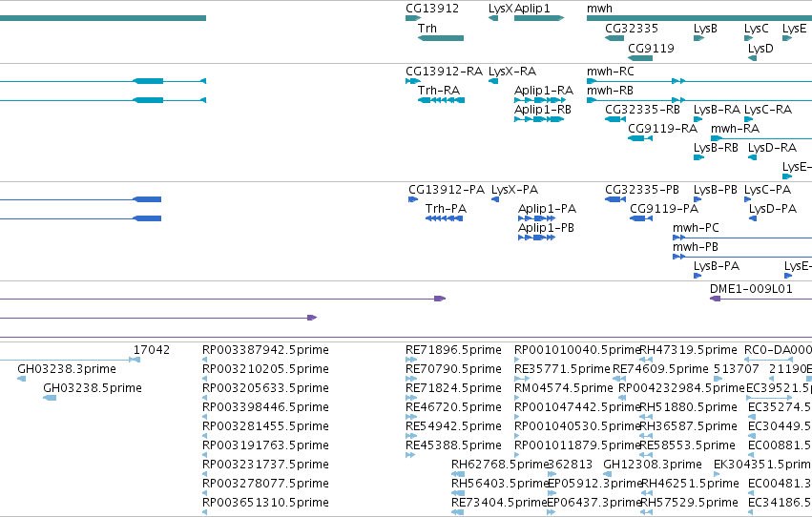Click the GH03238.5prime EST label

coord(93,388)
